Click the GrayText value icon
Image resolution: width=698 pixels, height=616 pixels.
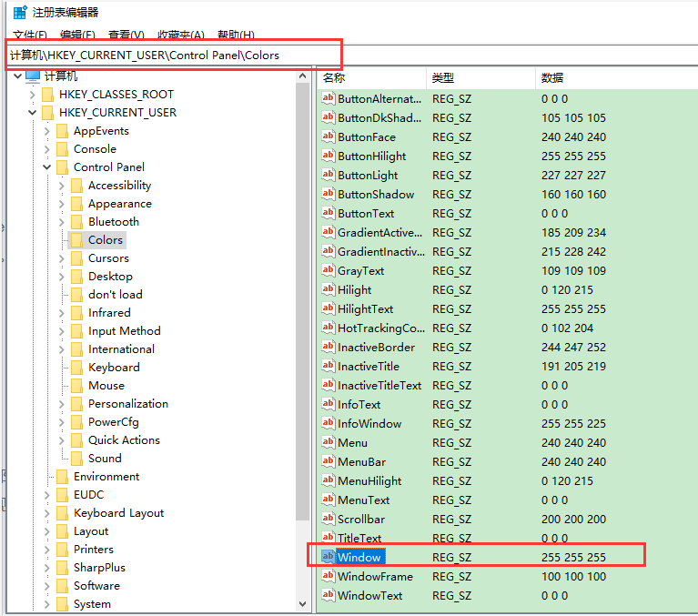(329, 270)
